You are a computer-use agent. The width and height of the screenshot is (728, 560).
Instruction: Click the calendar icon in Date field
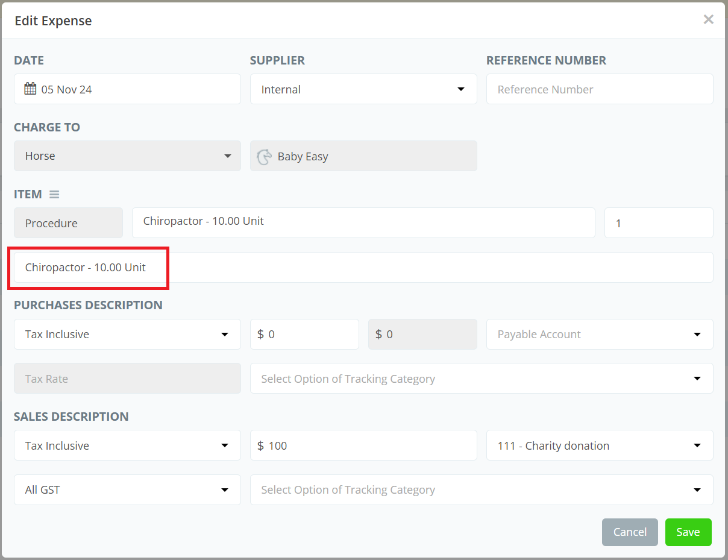click(x=30, y=89)
